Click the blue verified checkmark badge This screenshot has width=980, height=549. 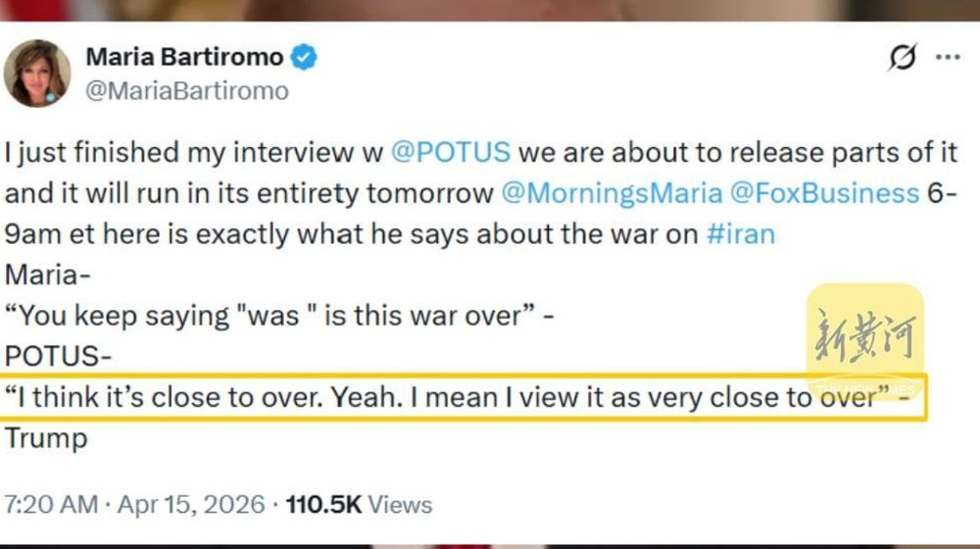point(304,58)
